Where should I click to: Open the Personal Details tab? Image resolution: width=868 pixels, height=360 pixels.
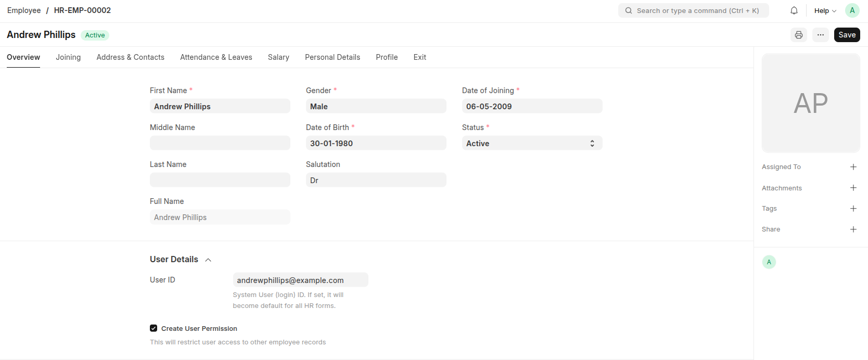(x=333, y=57)
